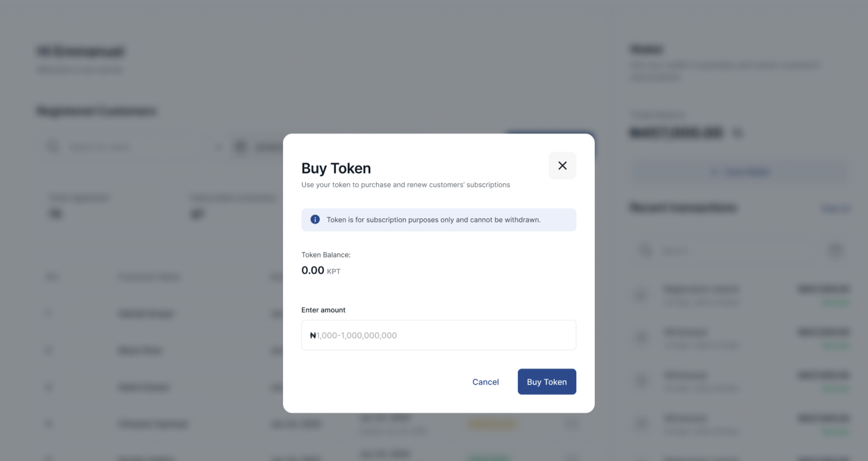Open View all under Recent transactions
Viewport: 868px width, 461px height.
coord(835,209)
